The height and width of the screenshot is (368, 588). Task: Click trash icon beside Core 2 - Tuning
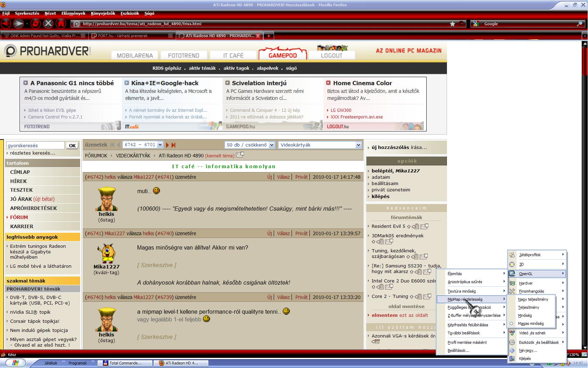tap(419, 297)
